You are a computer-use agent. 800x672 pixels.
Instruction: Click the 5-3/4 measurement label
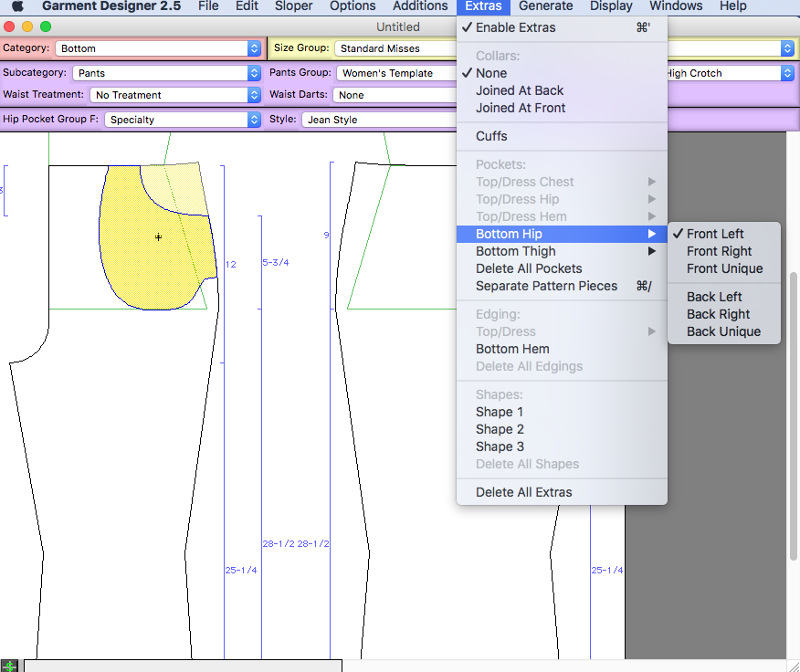tap(276, 263)
